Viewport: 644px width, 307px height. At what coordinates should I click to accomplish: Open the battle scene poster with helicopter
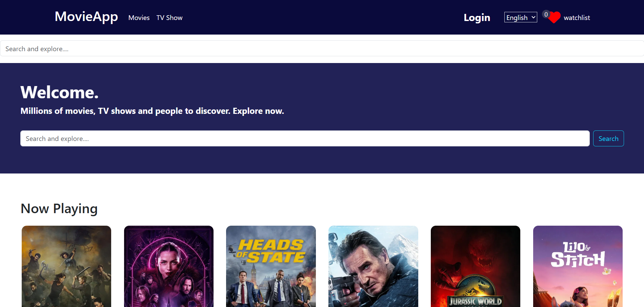click(66, 266)
